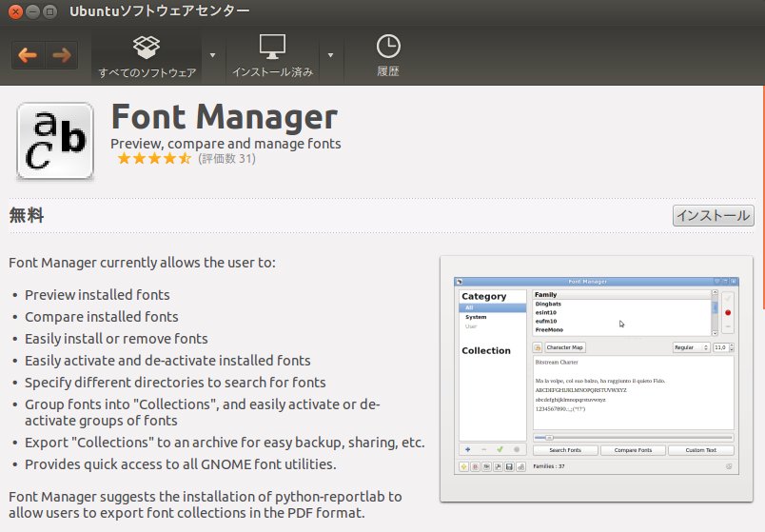Expand the インストール済み dropdown arrow
Viewport: 765px width, 532px height.
pos(331,55)
